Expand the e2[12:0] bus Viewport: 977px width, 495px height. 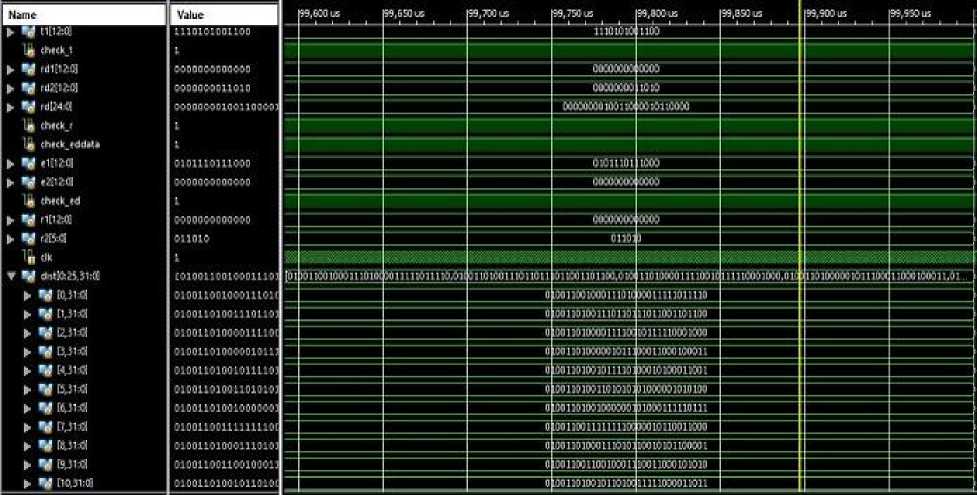11,182
